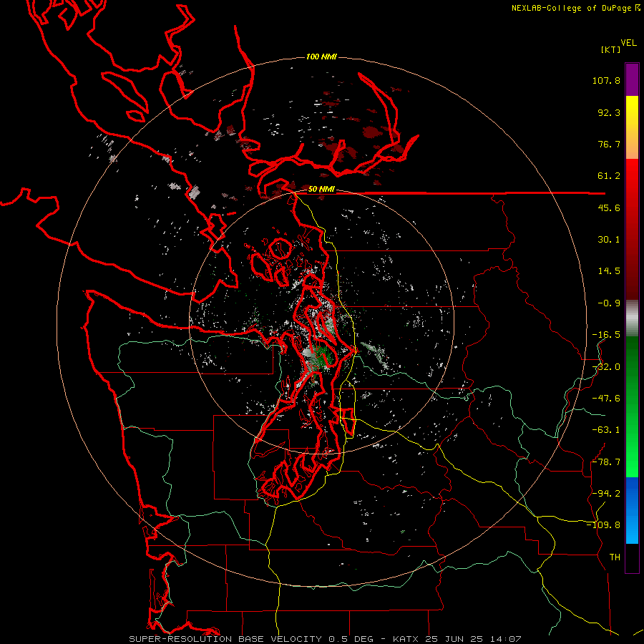Click the purple segment of the velocity color bar

632,79
